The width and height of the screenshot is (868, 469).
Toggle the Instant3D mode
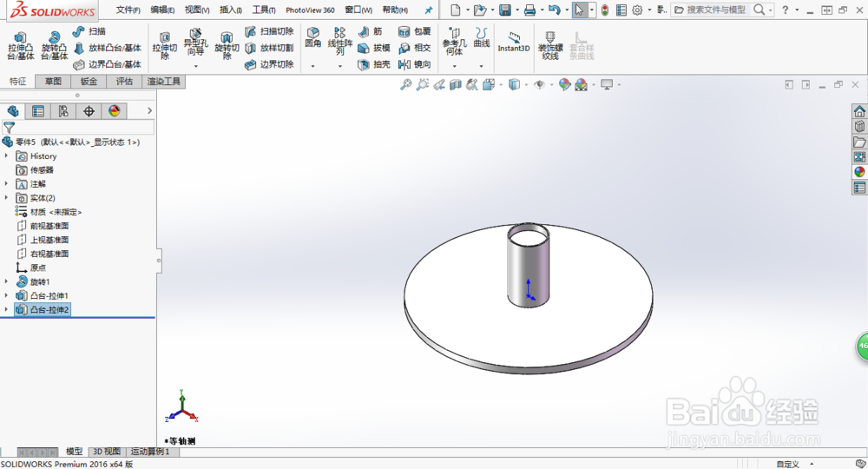(x=513, y=42)
